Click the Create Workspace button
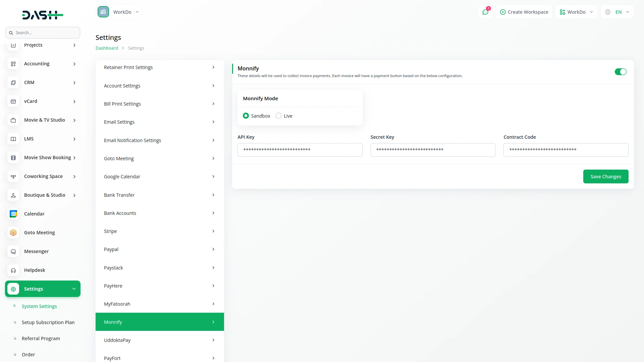 click(x=524, y=12)
